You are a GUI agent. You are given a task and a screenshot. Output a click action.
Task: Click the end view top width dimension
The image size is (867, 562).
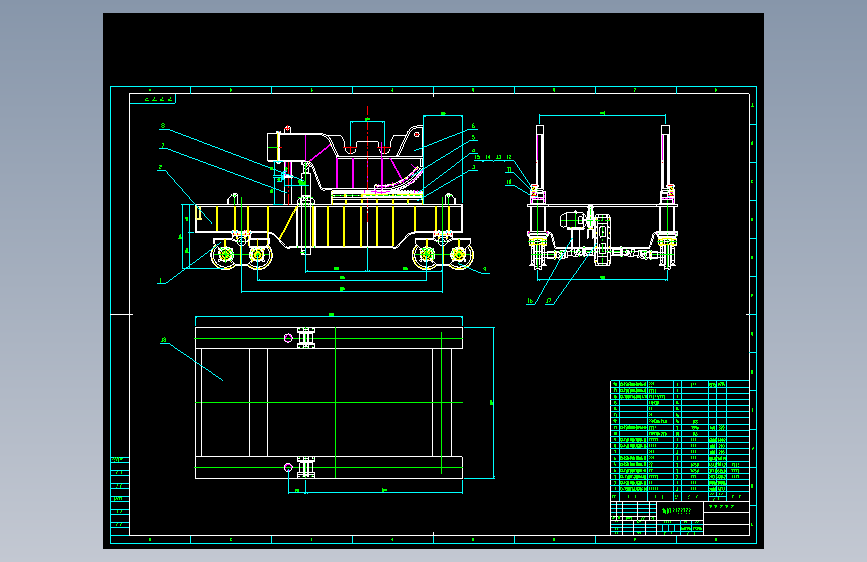point(603,115)
